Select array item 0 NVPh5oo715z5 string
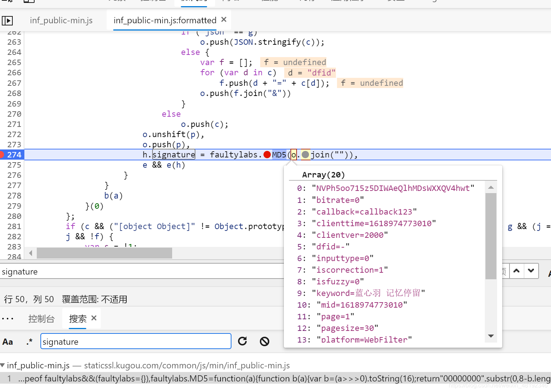The height and width of the screenshot is (392, 551). tap(393, 188)
